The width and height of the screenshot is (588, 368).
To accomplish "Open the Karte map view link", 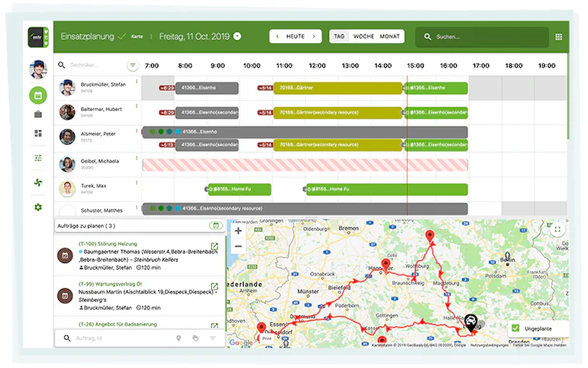I will (137, 37).
